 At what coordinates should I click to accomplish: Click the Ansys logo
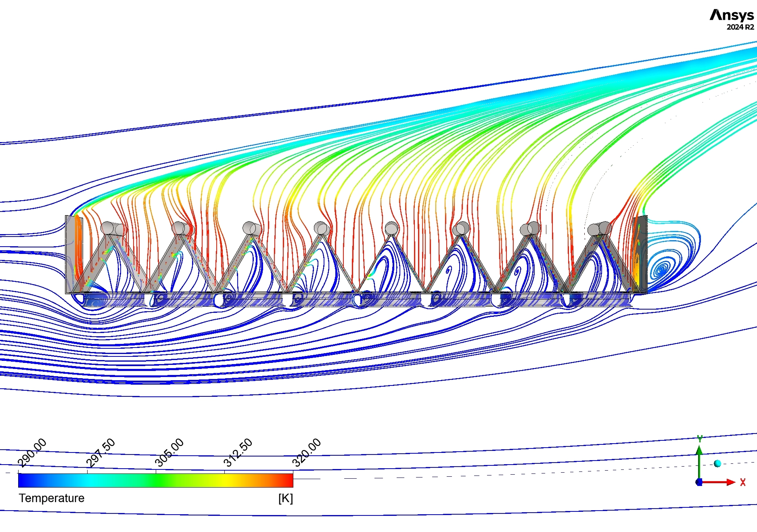click(x=732, y=15)
